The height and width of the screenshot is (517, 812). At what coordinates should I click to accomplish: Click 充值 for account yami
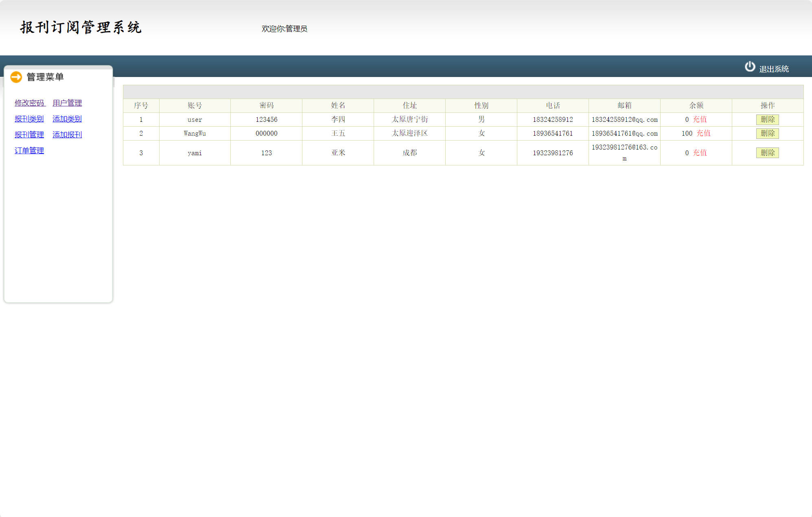click(700, 153)
